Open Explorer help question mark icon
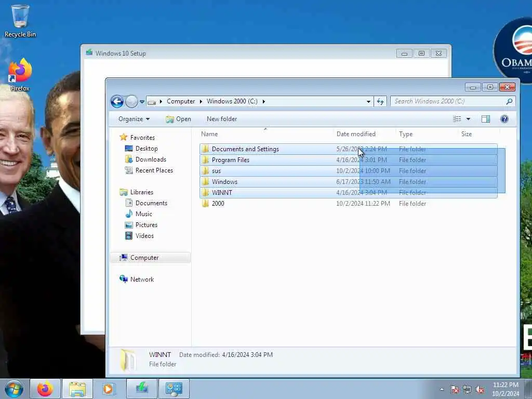This screenshot has width=532, height=399. [x=504, y=119]
